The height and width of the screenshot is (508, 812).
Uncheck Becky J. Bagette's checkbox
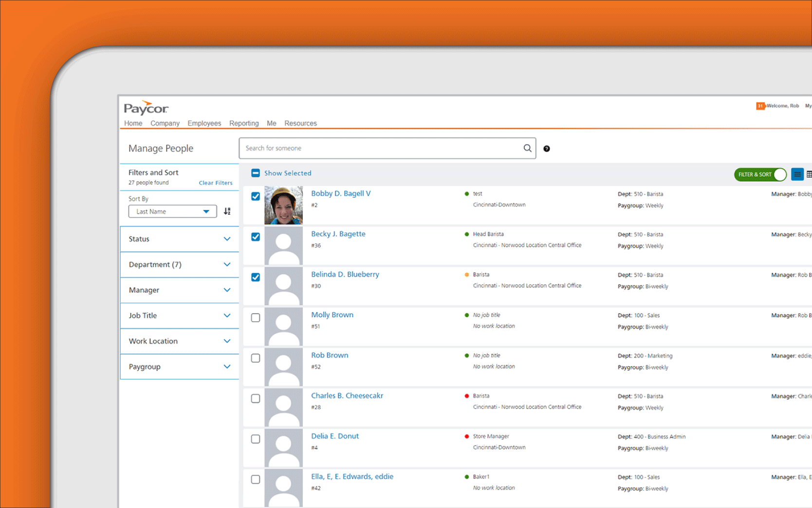[x=256, y=237]
